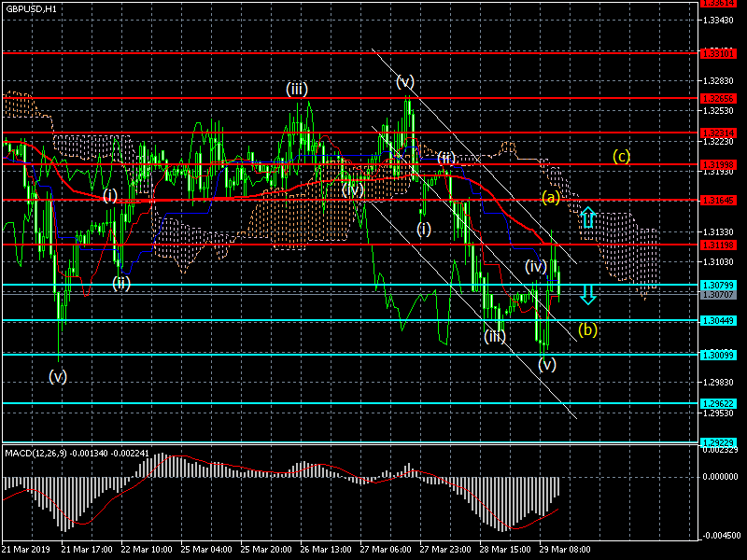Pick the red 1.32314 price level tag
This screenshot has width=747, height=560.
pyautogui.click(x=718, y=133)
